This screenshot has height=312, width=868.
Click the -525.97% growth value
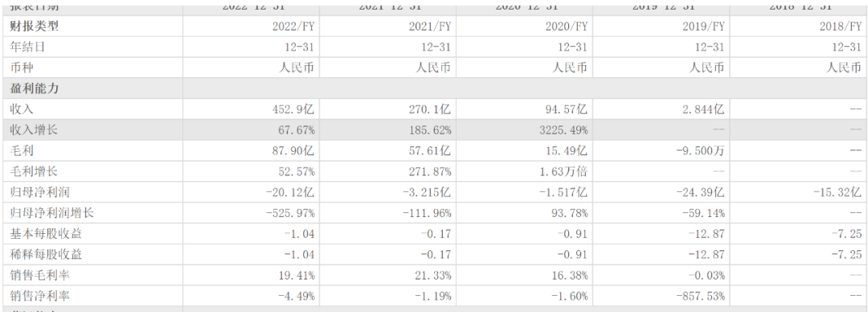point(290,213)
